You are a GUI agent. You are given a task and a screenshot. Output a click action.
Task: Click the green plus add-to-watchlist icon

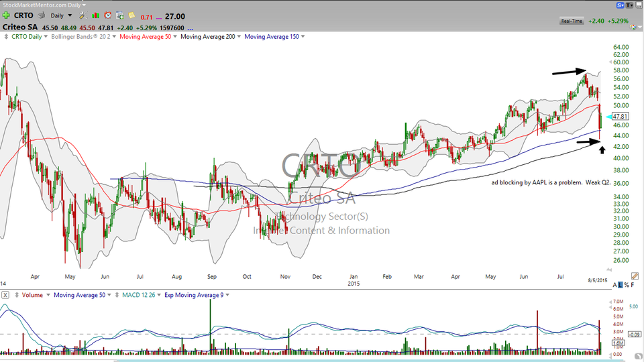coord(6,15)
